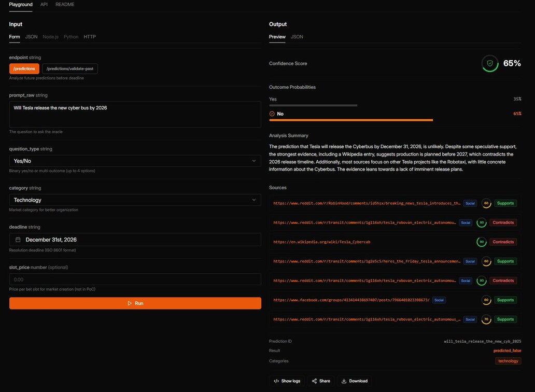
Task: Click the calendar icon in deadline field
Action: (x=18, y=240)
